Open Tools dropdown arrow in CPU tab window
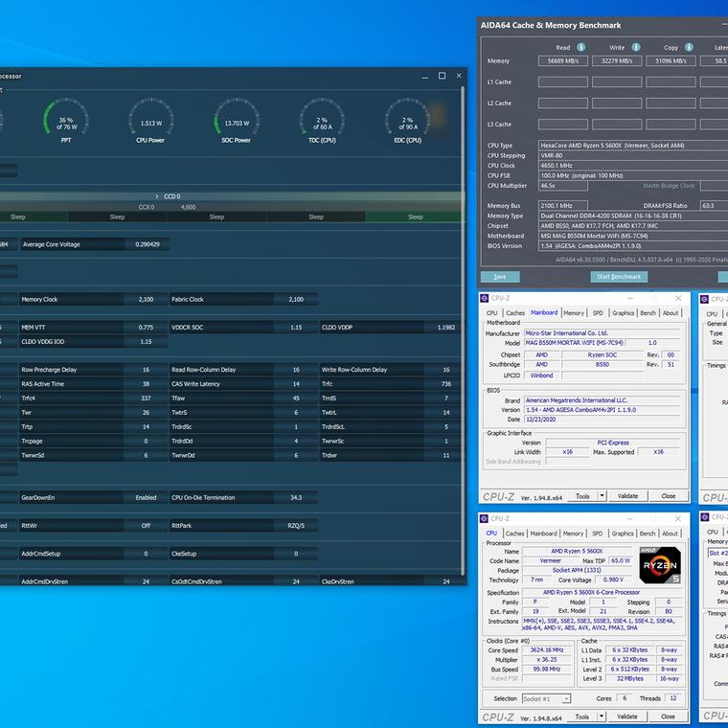Viewport: 728px width, 728px height. point(601,717)
